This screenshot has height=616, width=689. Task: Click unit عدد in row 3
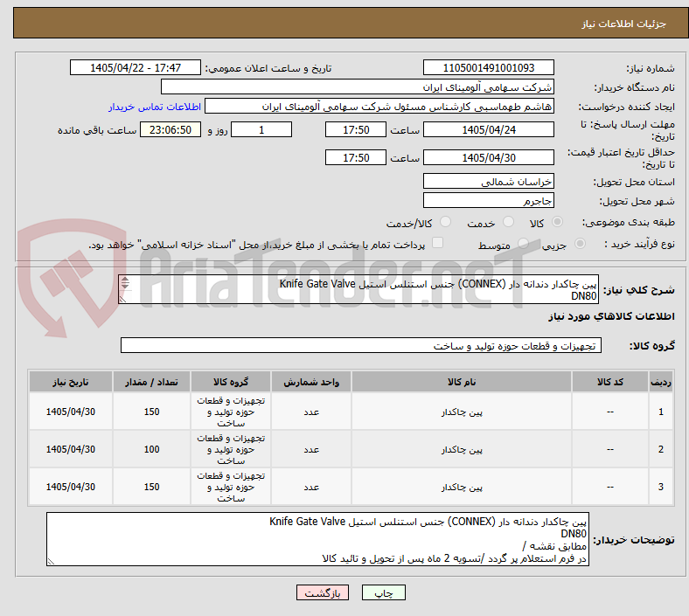311,487
